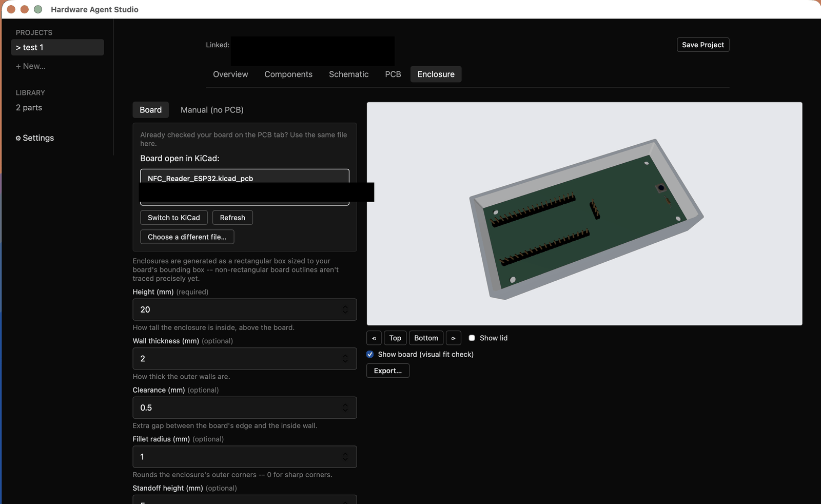Open the Export dialog

(x=388, y=371)
